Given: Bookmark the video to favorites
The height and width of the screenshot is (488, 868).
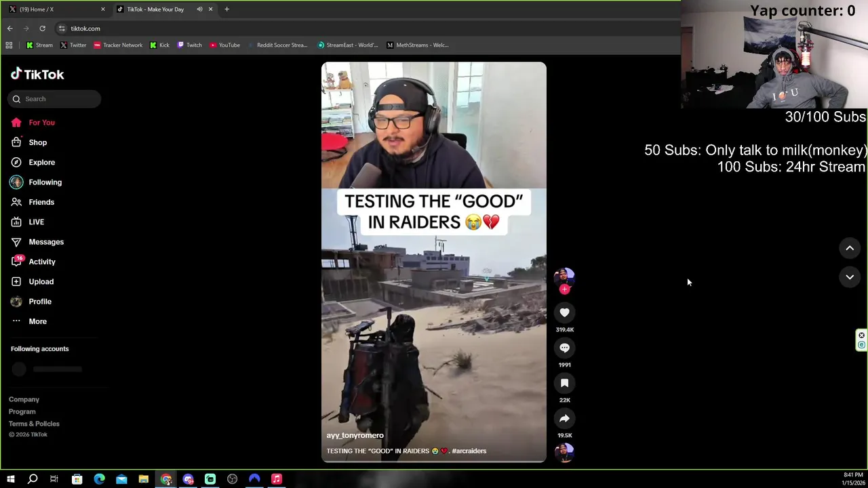Looking at the screenshot, I should (x=564, y=383).
